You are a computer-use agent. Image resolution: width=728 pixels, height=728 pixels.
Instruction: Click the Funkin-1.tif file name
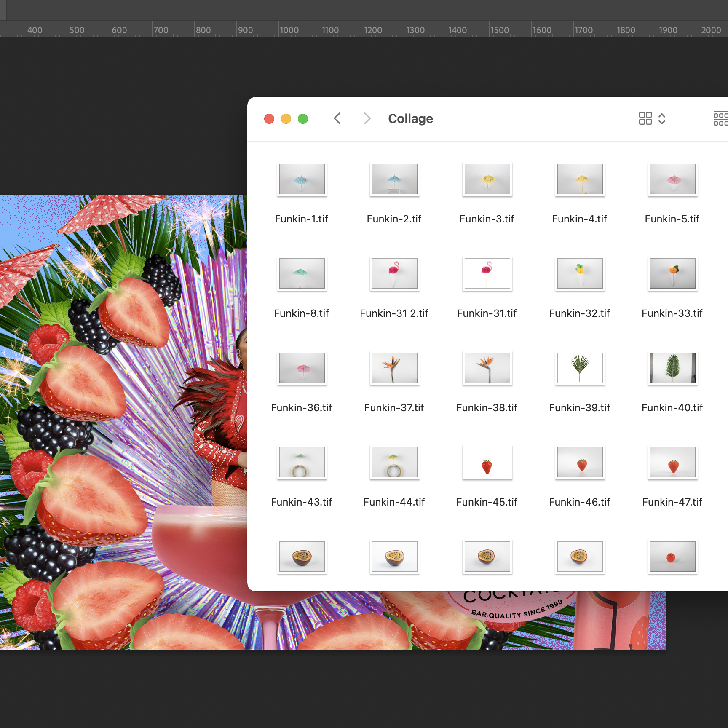(x=302, y=219)
